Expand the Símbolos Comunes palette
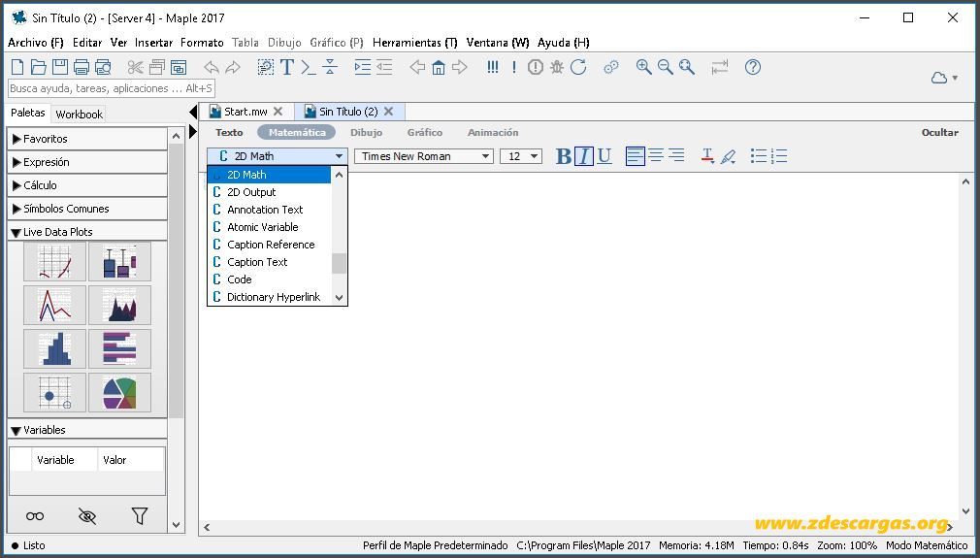The height and width of the screenshot is (558, 980). (87, 209)
